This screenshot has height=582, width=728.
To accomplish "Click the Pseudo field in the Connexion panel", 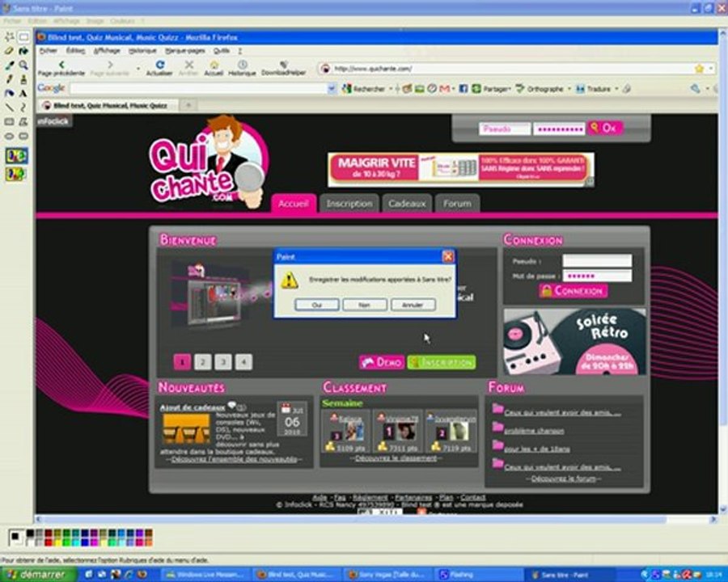I will (x=597, y=261).
